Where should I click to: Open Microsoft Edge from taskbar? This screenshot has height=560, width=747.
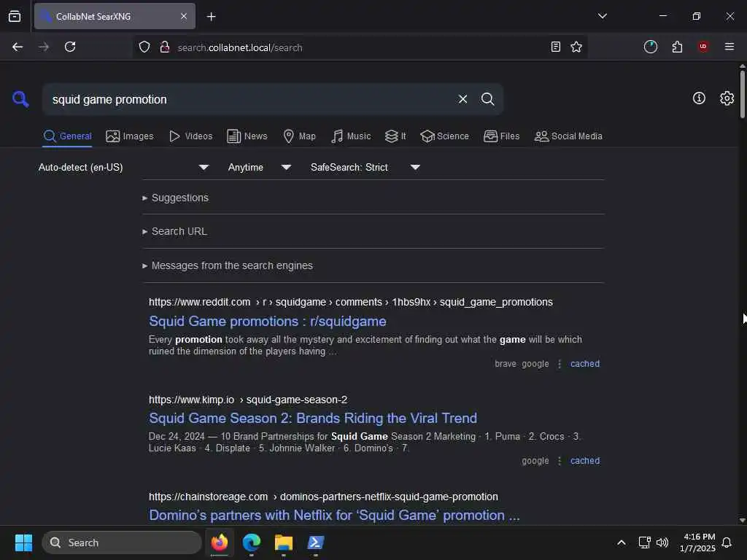click(x=251, y=542)
